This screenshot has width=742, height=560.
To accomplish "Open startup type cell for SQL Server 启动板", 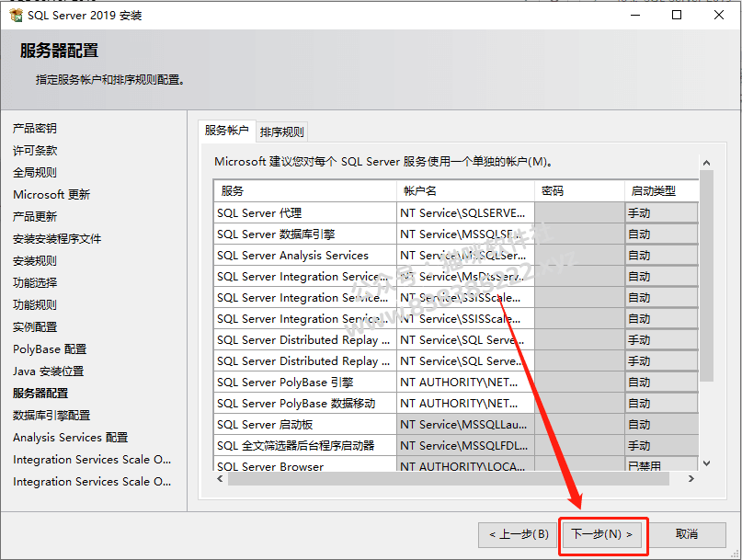I will click(662, 425).
